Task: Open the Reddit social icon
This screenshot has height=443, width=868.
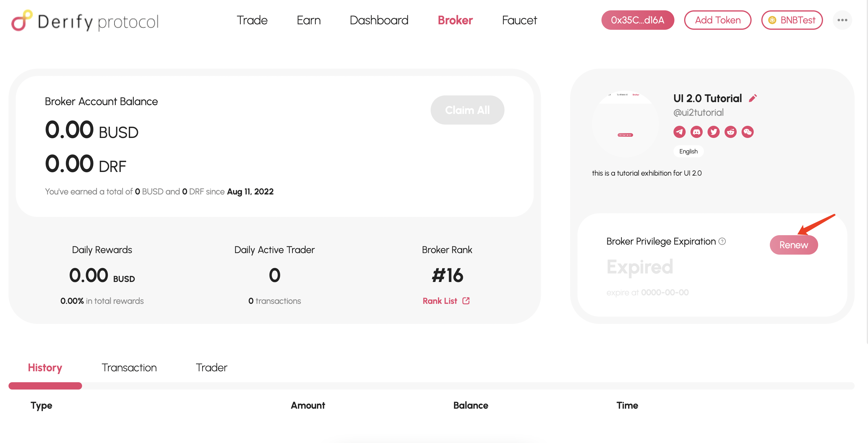Action: [731, 132]
